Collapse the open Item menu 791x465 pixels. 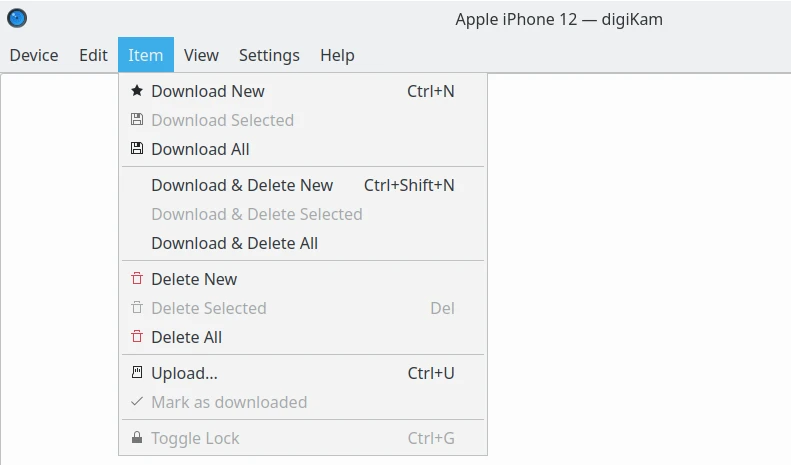pos(145,55)
